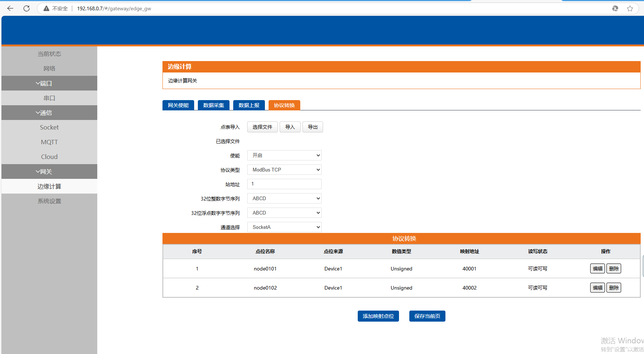Image resolution: width=644 pixels, height=354 pixels.
Task: Delete the node0102 row with 删除
Action: pyautogui.click(x=613, y=288)
